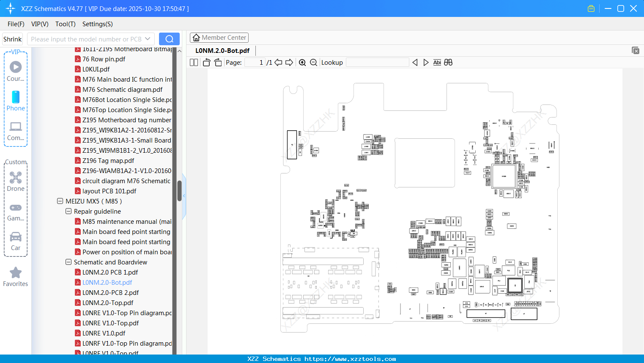
Task: Find next lookup result triangle
Action: click(x=426, y=63)
